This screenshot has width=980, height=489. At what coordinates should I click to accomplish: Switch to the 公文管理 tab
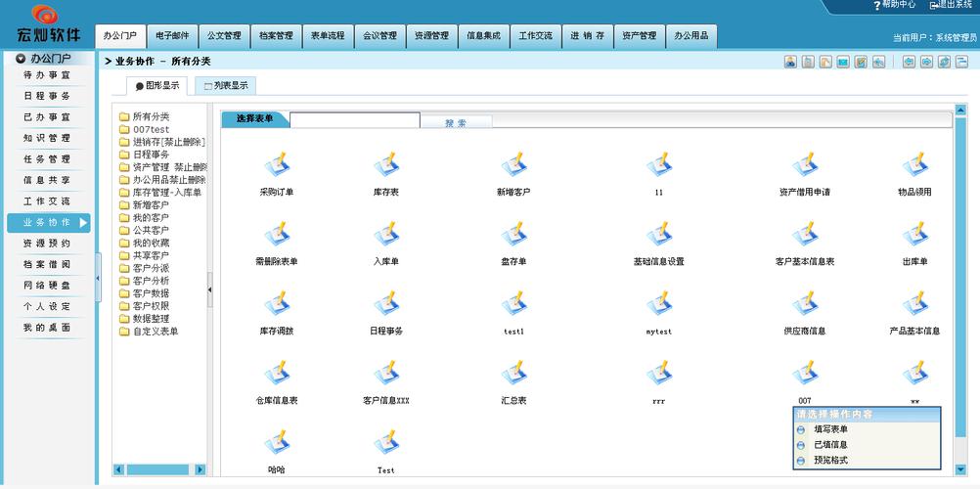click(224, 35)
